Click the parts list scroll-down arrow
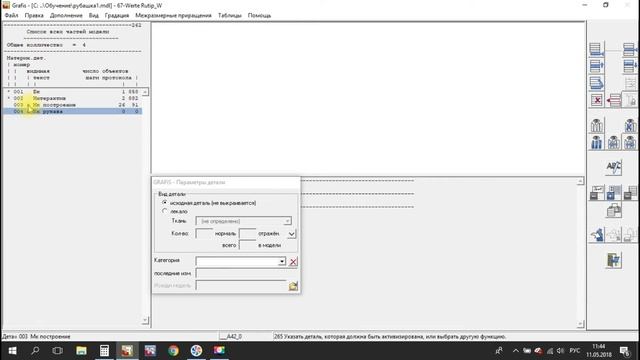Viewport: 640px width, 360px height. (145, 320)
